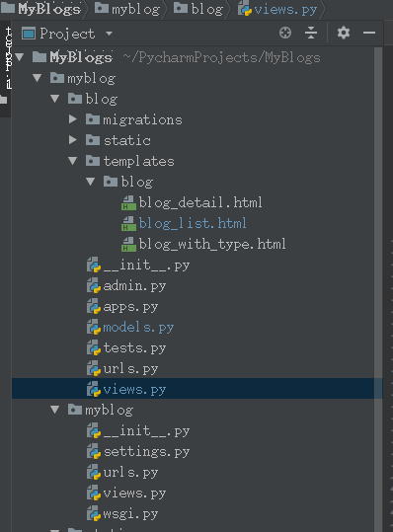The width and height of the screenshot is (393, 532).
Task: Open views.py located above wsgi.py
Action: (x=134, y=493)
